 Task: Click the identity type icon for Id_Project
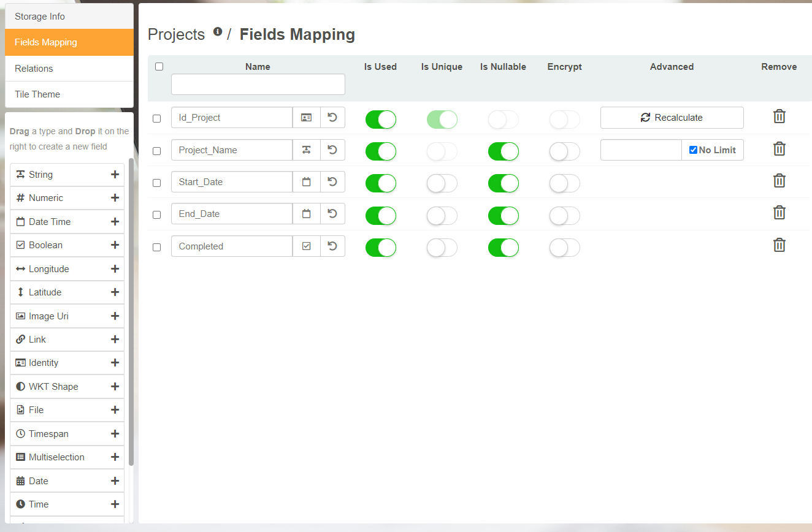[x=307, y=118]
